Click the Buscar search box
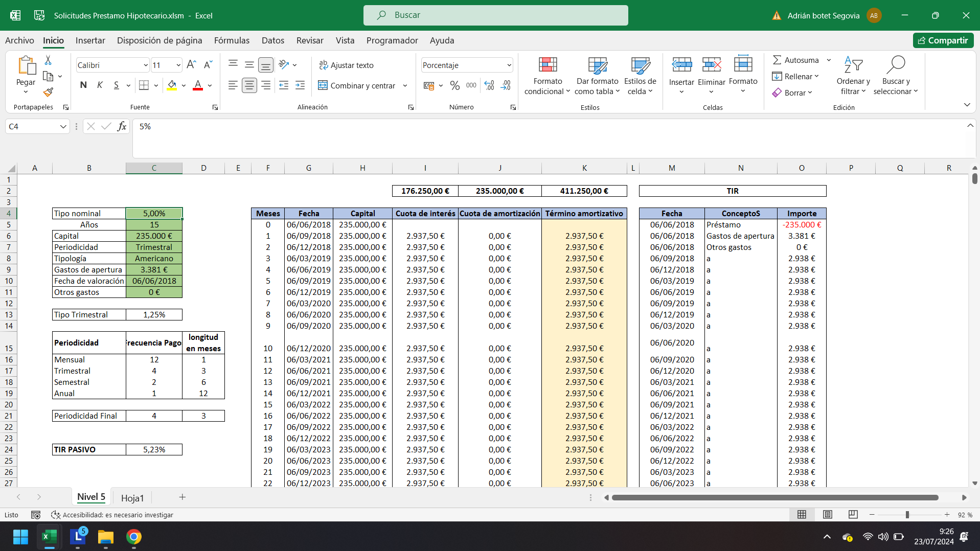980x551 pixels. tap(495, 15)
